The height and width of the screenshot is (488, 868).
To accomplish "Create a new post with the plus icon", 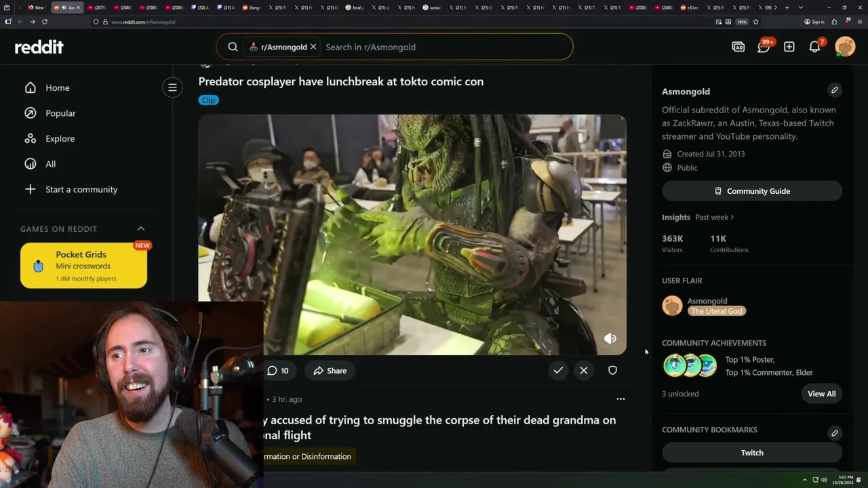I will tap(789, 47).
